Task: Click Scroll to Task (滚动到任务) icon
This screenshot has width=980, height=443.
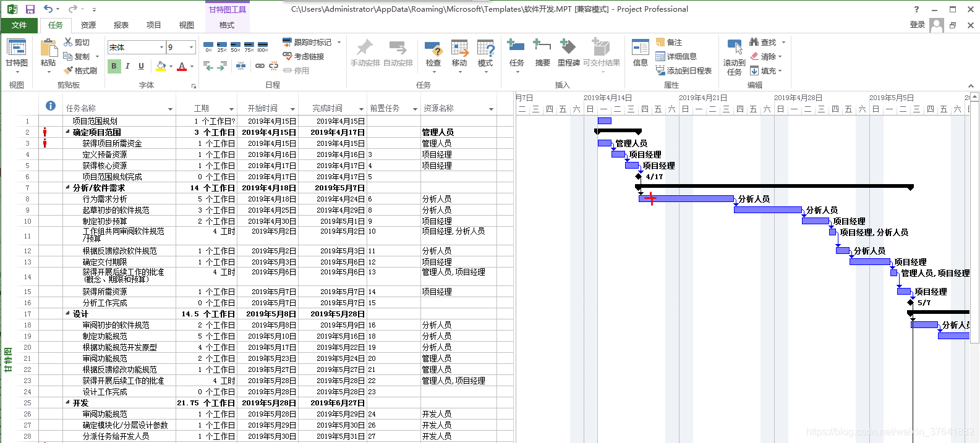Action: pyautogui.click(x=735, y=48)
